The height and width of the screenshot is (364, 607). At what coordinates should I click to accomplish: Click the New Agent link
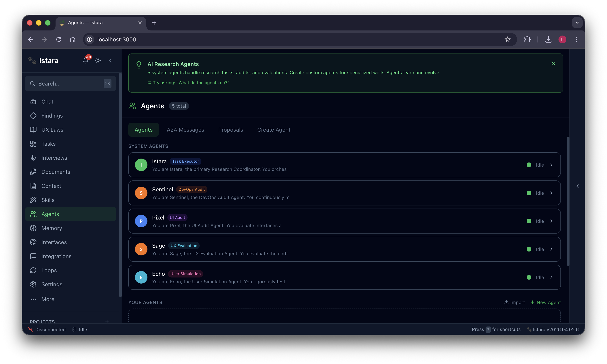(x=546, y=302)
